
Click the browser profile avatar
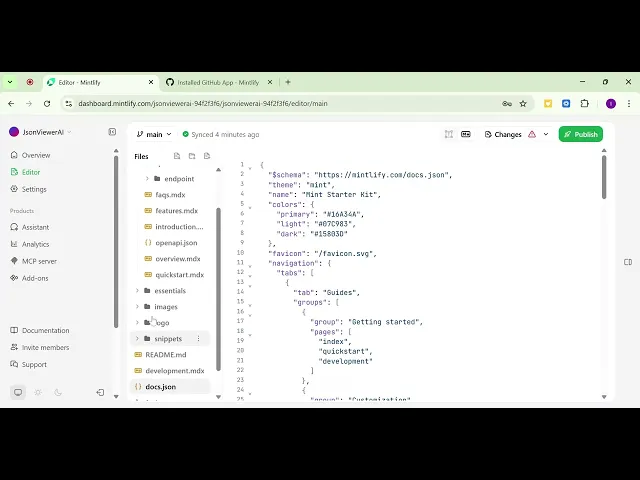tap(611, 104)
